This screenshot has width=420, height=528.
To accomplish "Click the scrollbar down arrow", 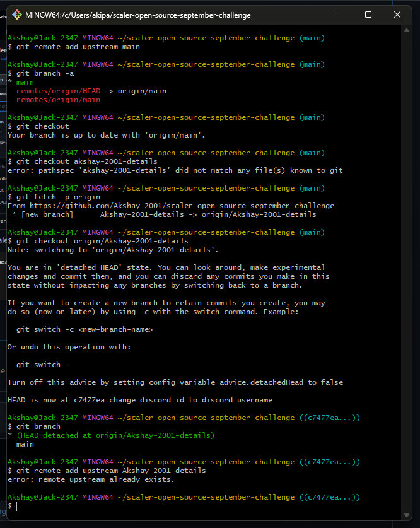I will pos(407,515).
